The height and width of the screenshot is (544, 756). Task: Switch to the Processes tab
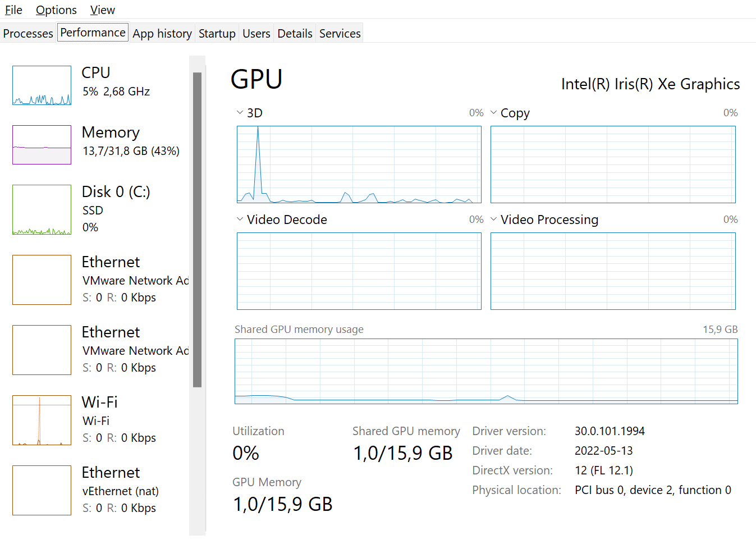tap(28, 33)
